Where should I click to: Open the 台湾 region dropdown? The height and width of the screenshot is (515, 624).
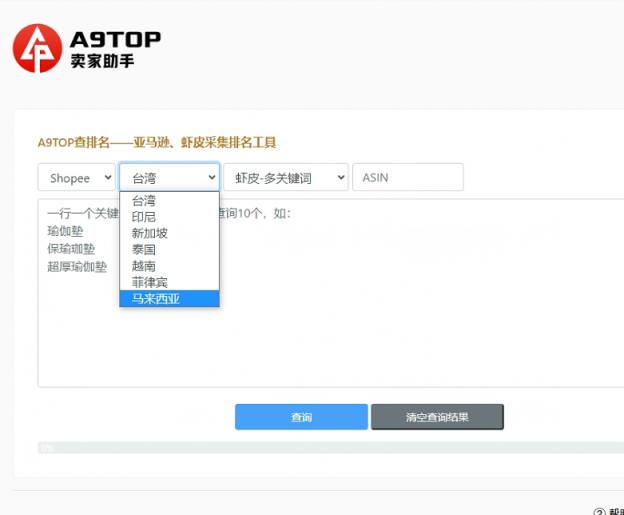[170, 178]
